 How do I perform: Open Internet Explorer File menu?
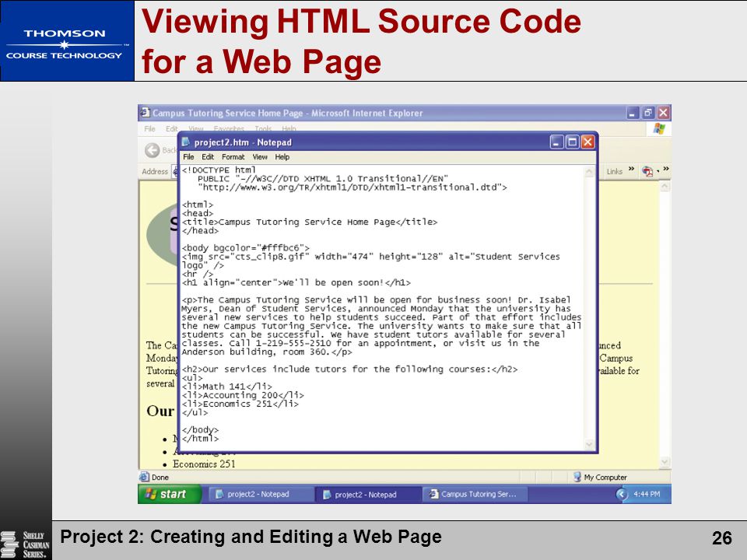149,128
